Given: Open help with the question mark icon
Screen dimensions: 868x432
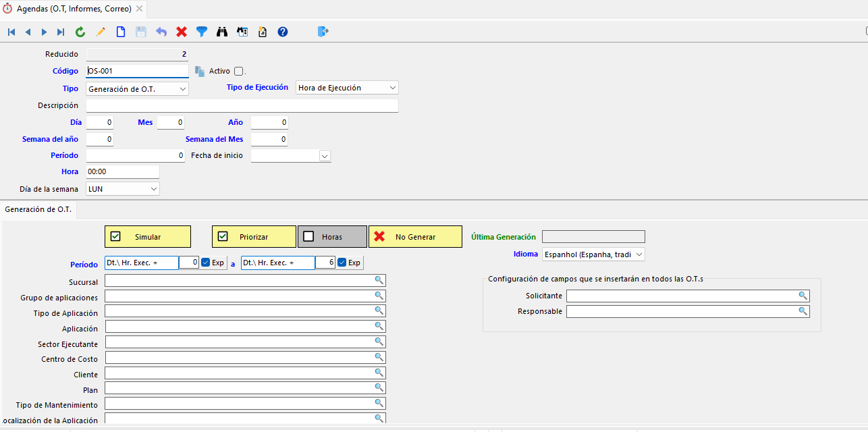Looking at the screenshot, I should point(283,32).
